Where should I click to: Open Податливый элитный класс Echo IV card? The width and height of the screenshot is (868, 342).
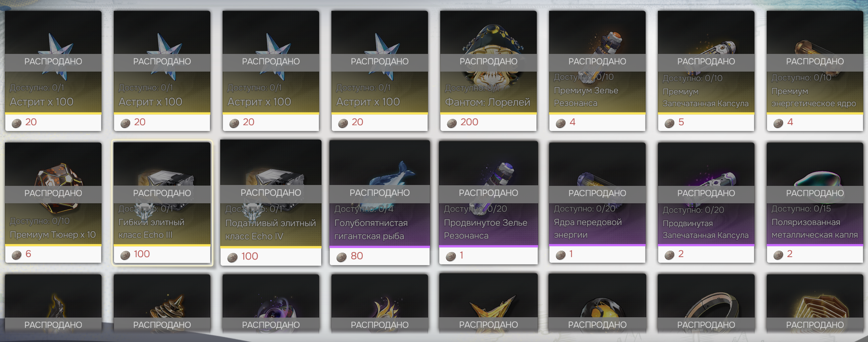pyautogui.click(x=271, y=202)
